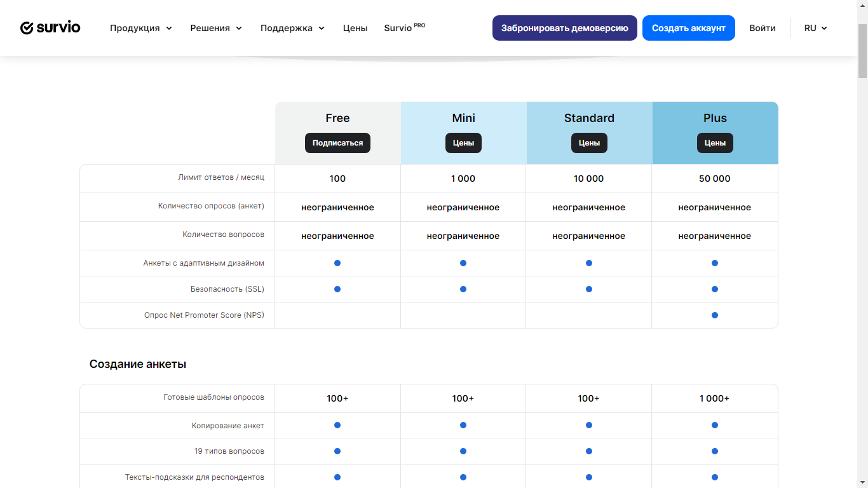Click the Войти login link
Viewport: 868px width, 488px height.
pyautogui.click(x=762, y=28)
